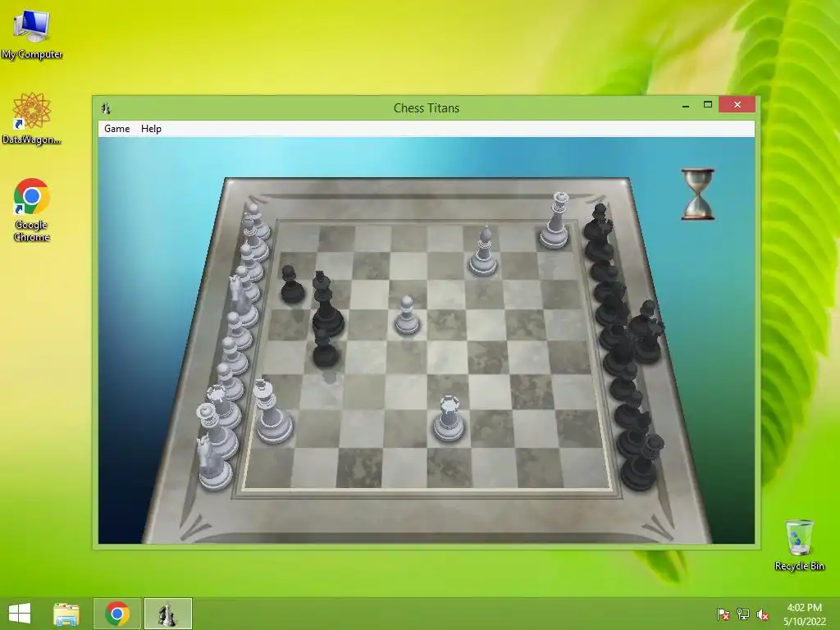
Task: Select the DataWagon desktop shortcut
Action: 32,118
